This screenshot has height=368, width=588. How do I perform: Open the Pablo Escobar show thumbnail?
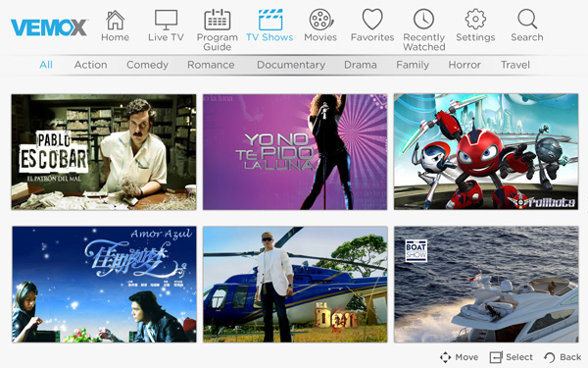pos(104,152)
